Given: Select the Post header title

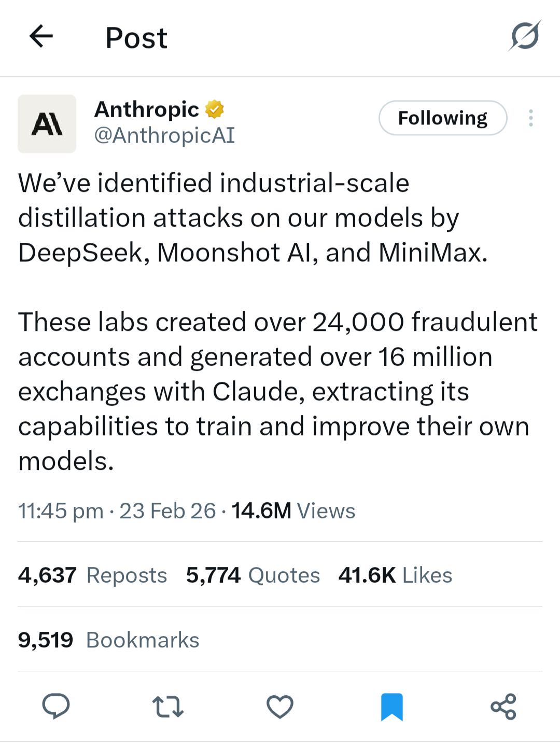Looking at the screenshot, I should (136, 37).
